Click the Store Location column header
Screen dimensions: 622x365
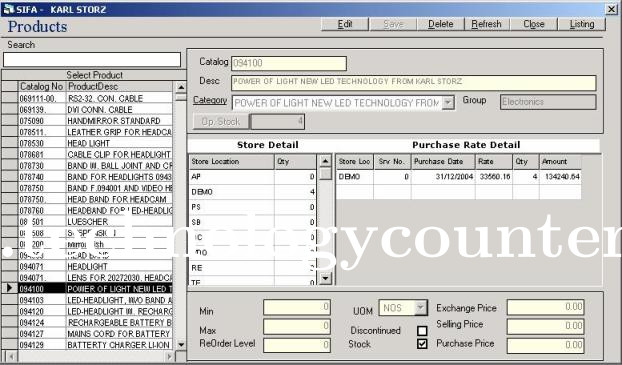(x=231, y=161)
